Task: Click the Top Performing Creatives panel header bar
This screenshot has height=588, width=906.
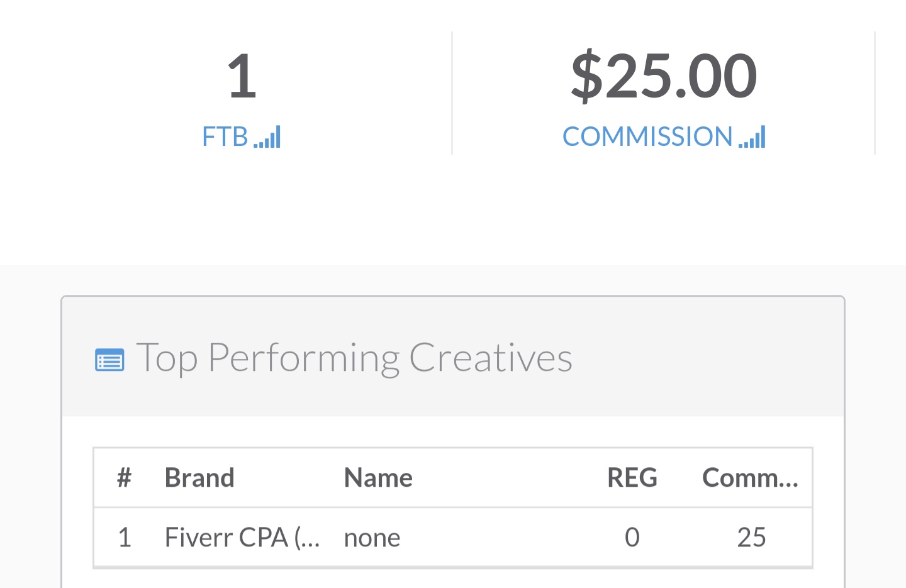Action: point(452,357)
